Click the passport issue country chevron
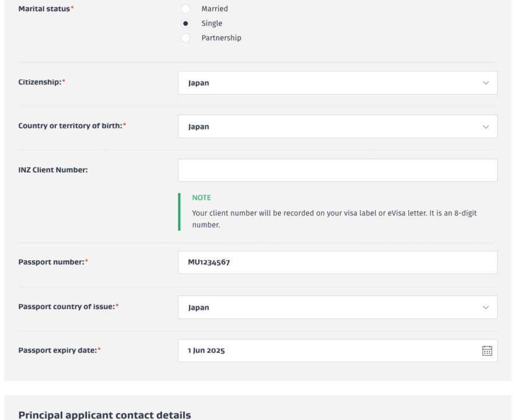 coord(486,307)
